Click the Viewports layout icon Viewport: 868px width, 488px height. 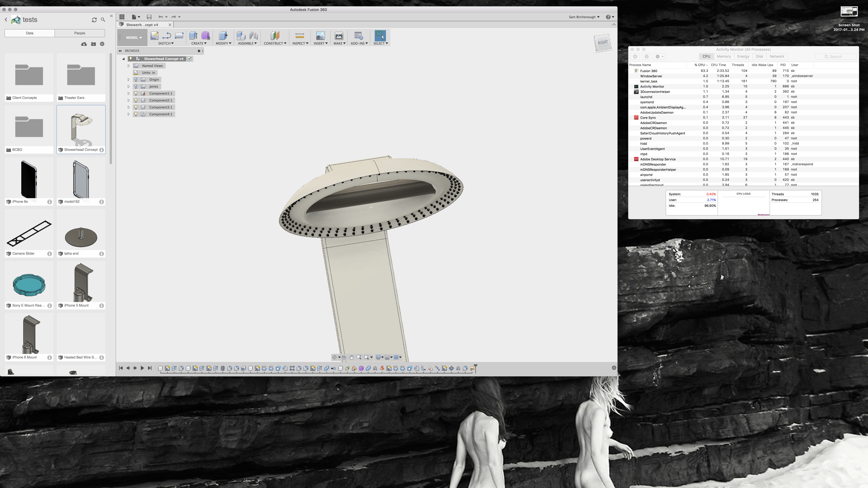click(x=396, y=357)
